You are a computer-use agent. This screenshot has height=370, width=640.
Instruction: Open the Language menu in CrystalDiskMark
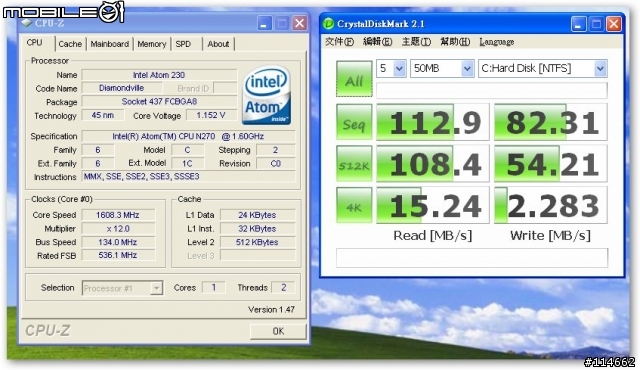click(497, 42)
